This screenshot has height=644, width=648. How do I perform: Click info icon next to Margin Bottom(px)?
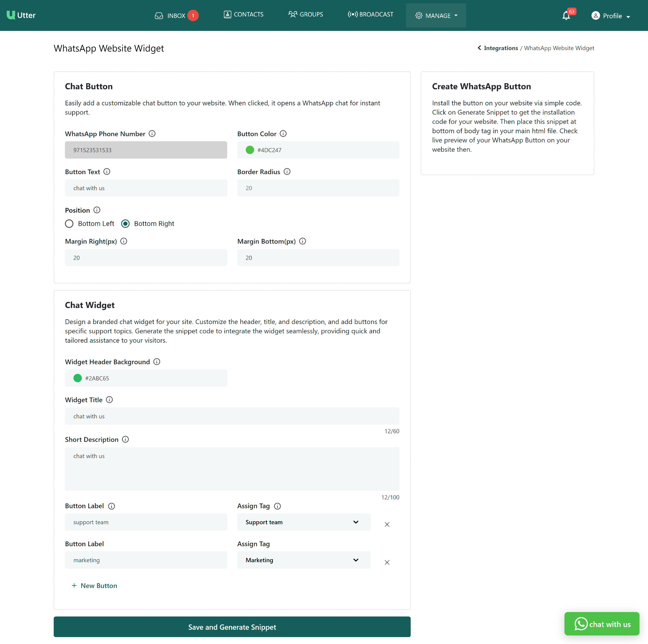coord(302,241)
